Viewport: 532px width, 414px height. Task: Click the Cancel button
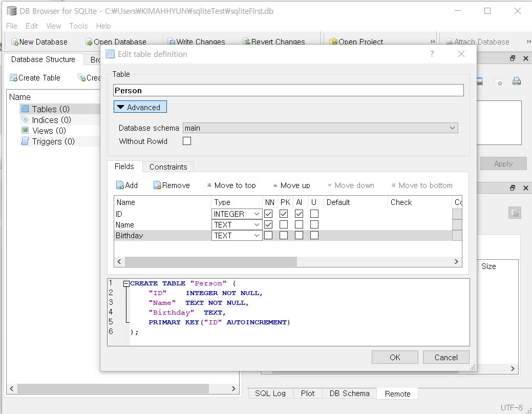pyautogui.click(x=446, y=357)
